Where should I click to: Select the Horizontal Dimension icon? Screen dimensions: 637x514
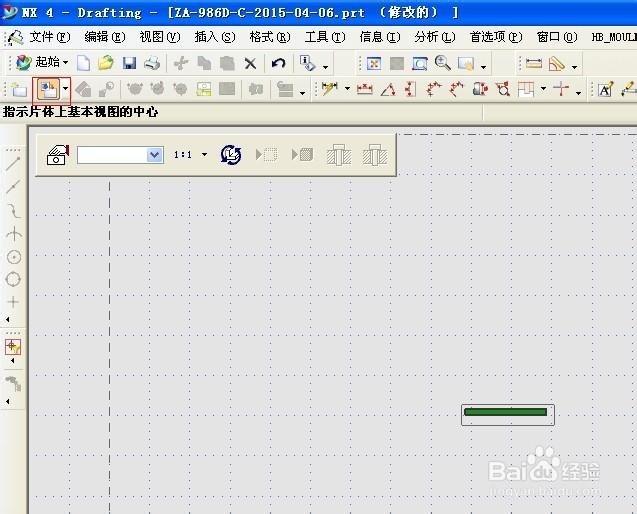(364, 89)
